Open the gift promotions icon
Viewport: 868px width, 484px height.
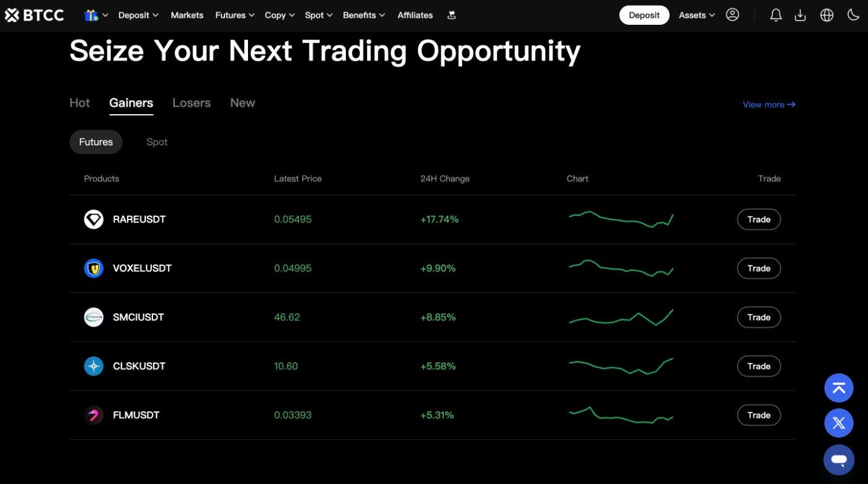91,14
